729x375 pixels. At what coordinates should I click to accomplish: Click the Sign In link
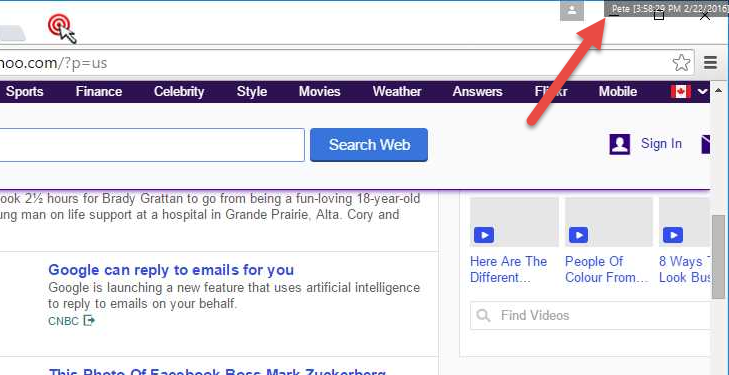tap(661, 144)
